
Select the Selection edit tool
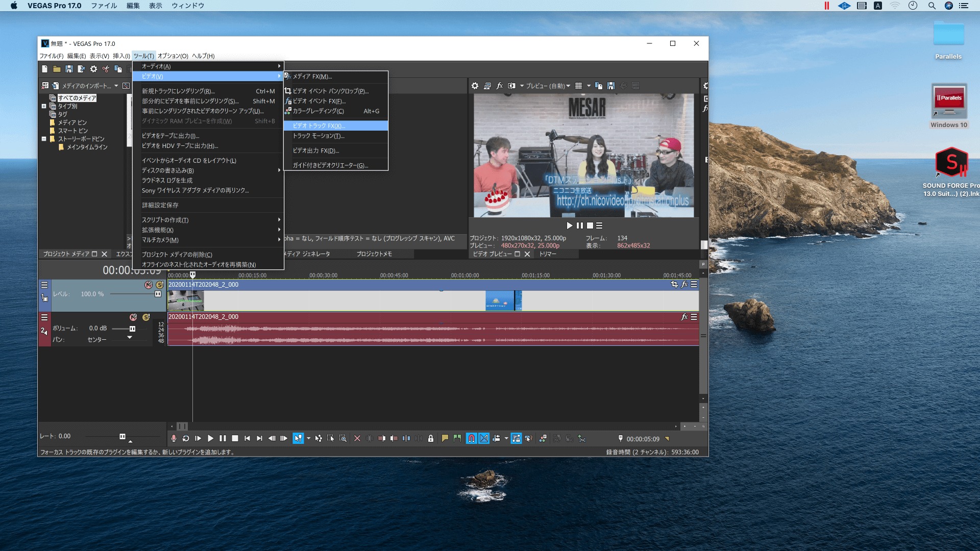pyautogui.click(x=331, y=438)
